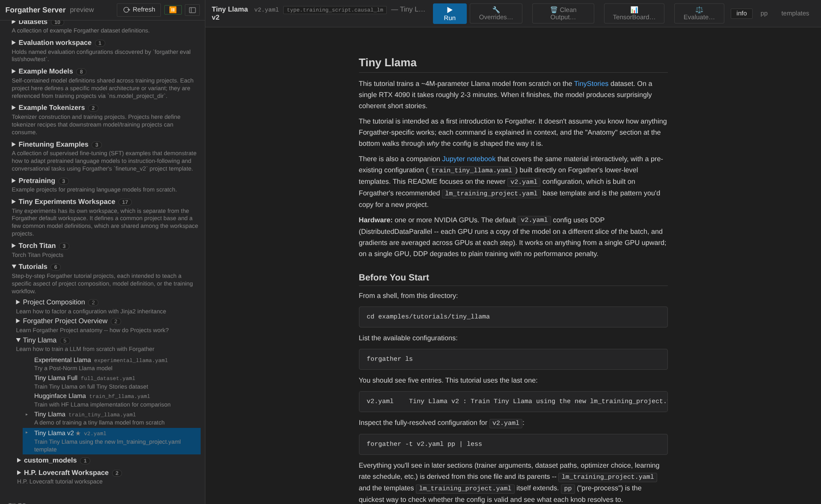Switch to the info tab
Image resolution: width=821 pixels, height=504 pixels.
(741, 13)
